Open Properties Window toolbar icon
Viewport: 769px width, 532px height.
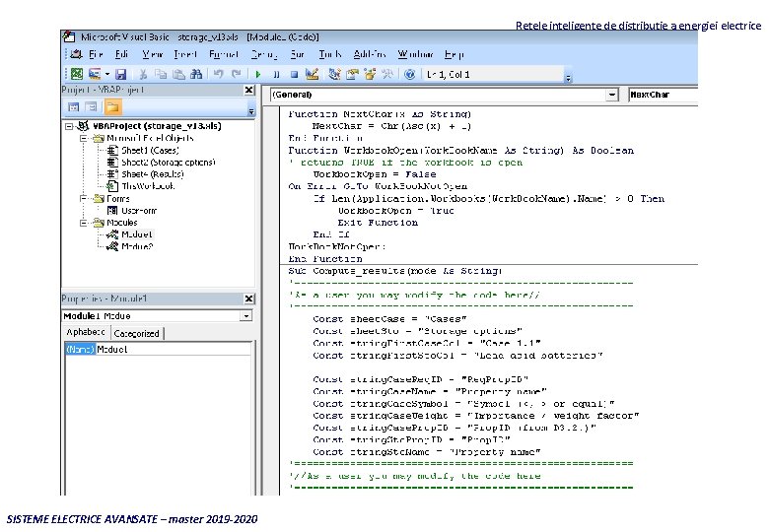coord(352,74)
